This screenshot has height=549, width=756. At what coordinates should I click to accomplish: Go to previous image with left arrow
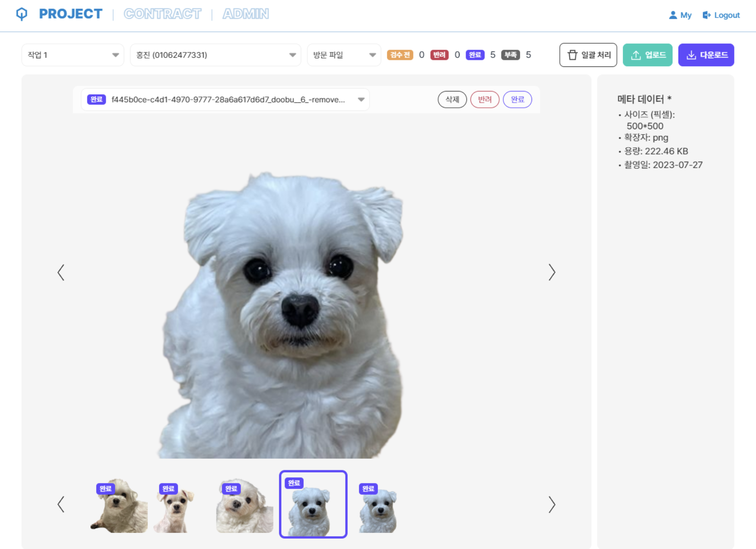click(61, 272)
